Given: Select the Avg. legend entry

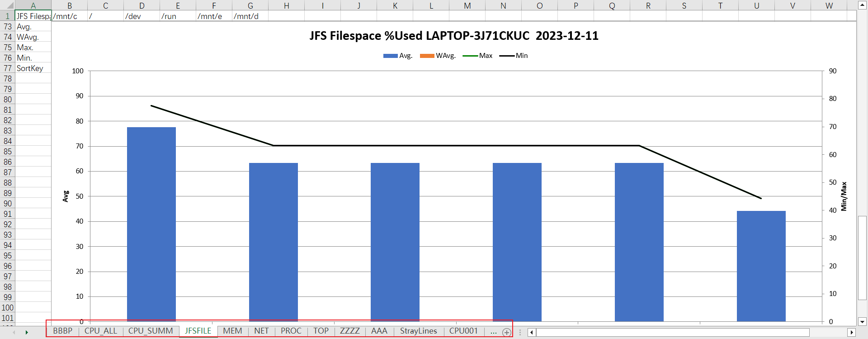Looking at the screenshot, I should pos(398,56).
